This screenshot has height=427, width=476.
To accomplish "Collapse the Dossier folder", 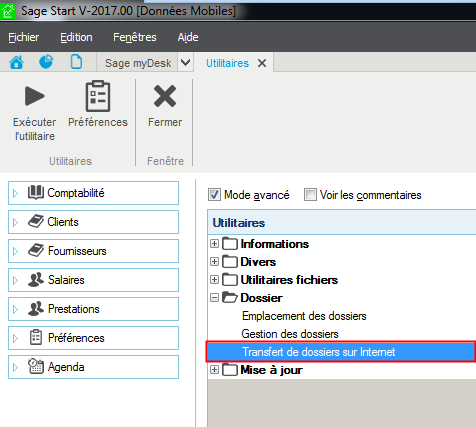I will 214,297.
